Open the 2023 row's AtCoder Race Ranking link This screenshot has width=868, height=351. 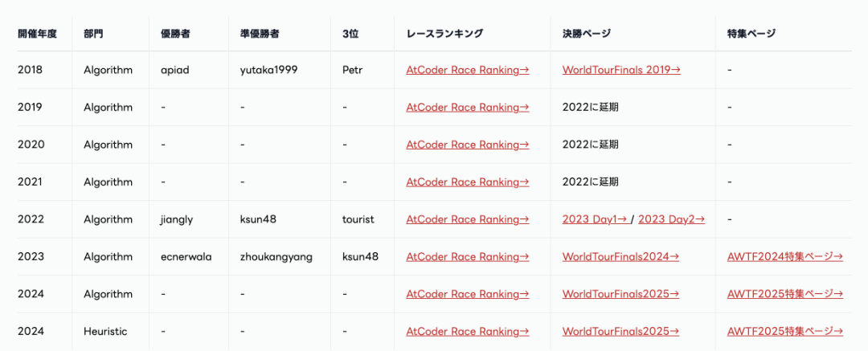(467, 256)
